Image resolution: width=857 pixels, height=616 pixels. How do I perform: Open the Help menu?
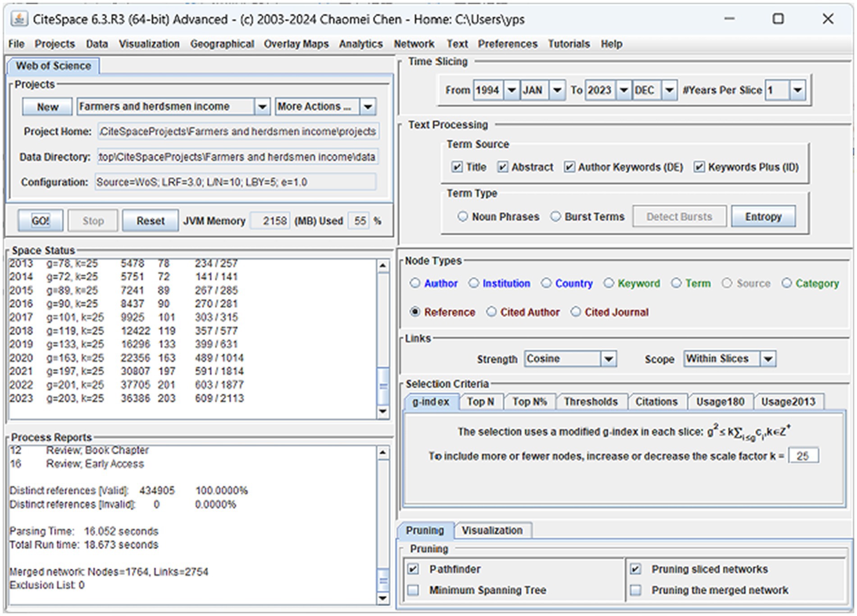611,44
